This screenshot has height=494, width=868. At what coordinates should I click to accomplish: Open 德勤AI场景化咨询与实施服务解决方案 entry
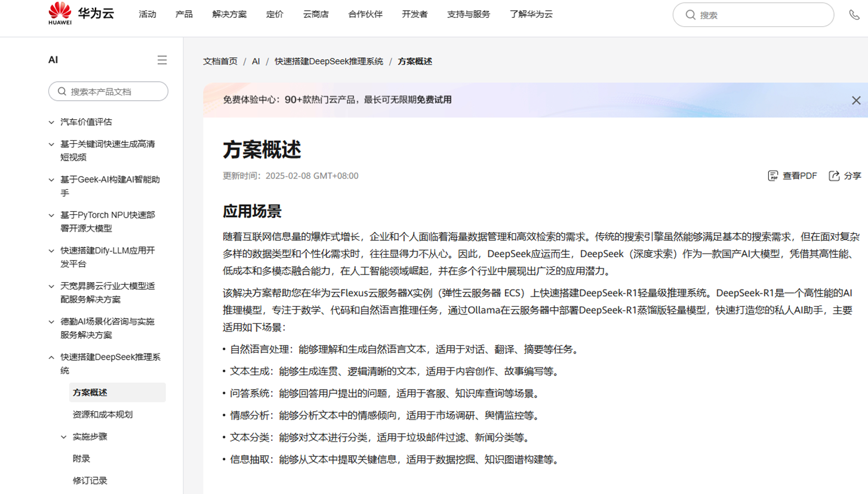[107, 328]
